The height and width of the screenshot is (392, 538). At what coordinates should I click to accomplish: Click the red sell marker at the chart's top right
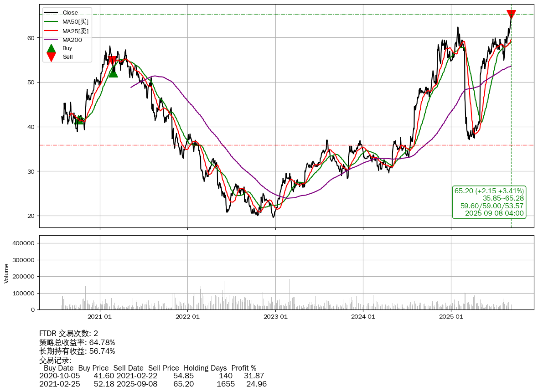(x=511, y=15)
